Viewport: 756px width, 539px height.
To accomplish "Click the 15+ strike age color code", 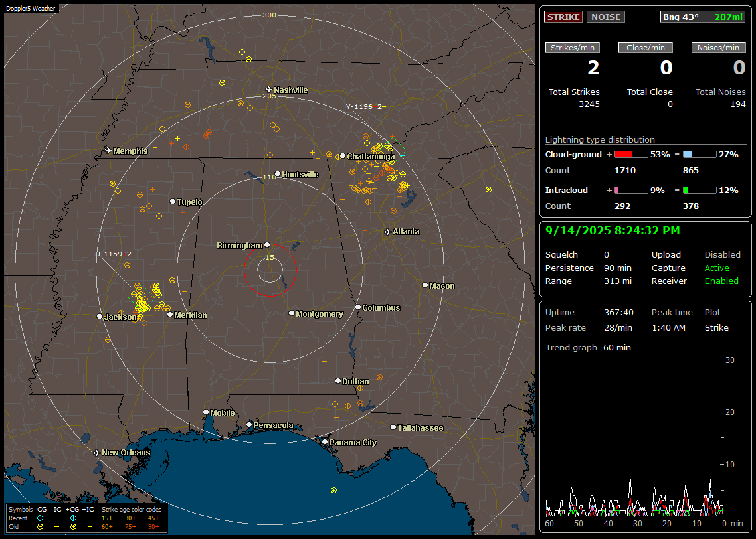I will [107, 518].
